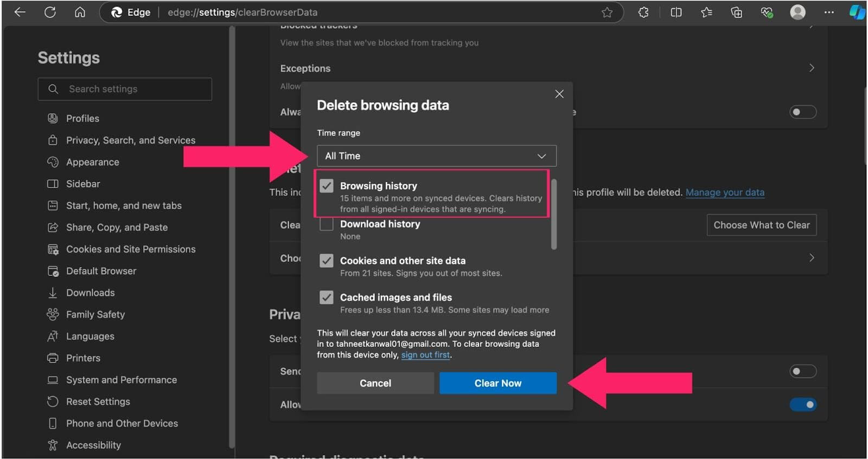
Task: Open split screen icon in toolbar
Action: (676, 12)
